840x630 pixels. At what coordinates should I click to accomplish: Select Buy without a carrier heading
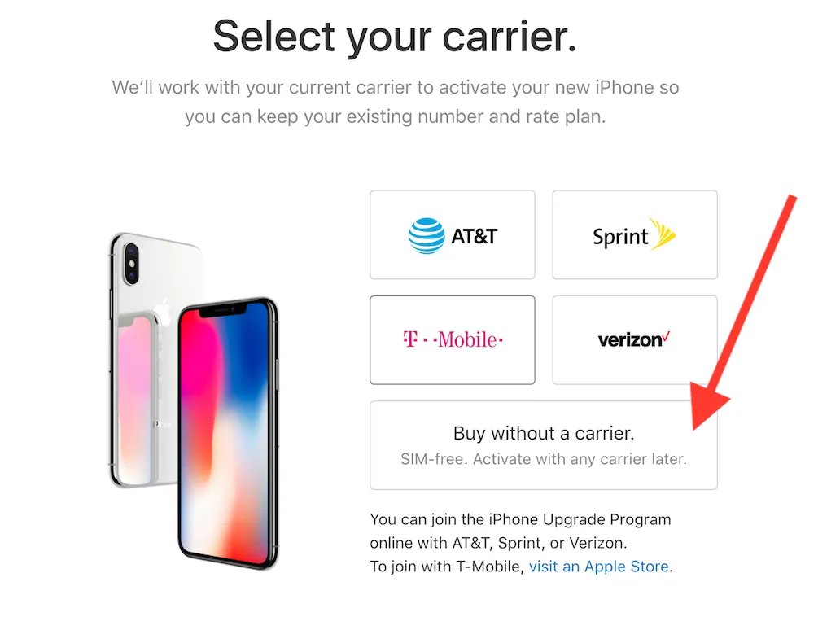coord(544,433)
